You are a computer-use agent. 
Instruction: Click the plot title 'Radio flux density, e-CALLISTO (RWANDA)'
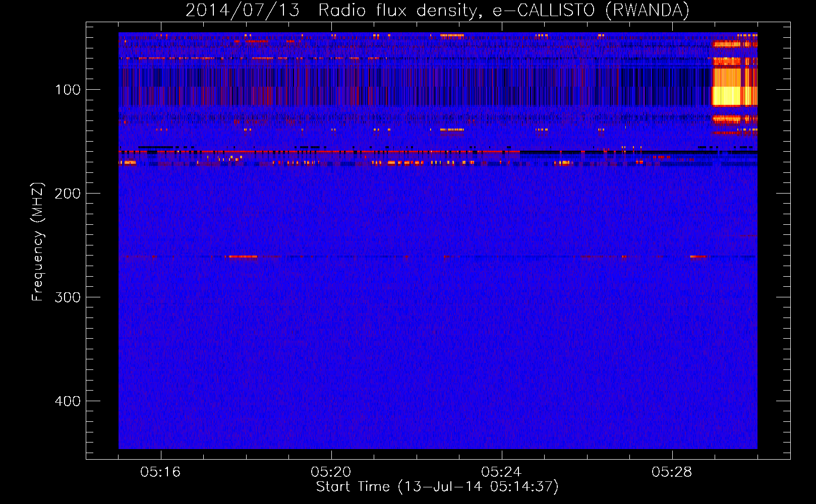tap(504, 10)
